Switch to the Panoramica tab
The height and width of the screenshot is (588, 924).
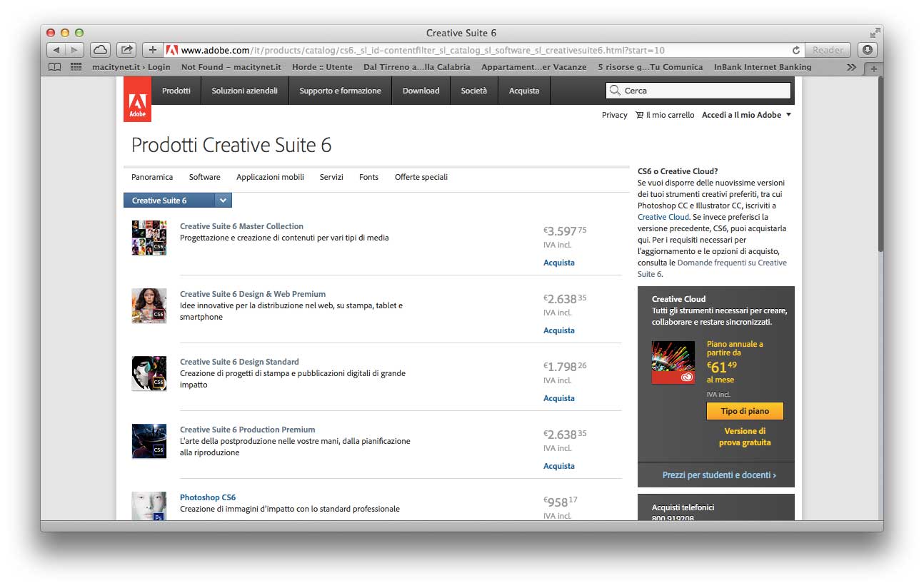[x=152, y=177]
